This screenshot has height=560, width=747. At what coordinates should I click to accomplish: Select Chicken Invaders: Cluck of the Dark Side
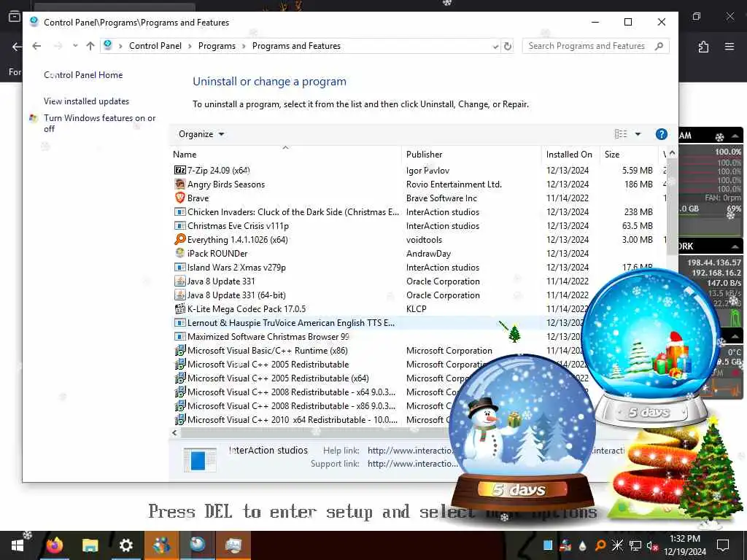pos(293,212)
